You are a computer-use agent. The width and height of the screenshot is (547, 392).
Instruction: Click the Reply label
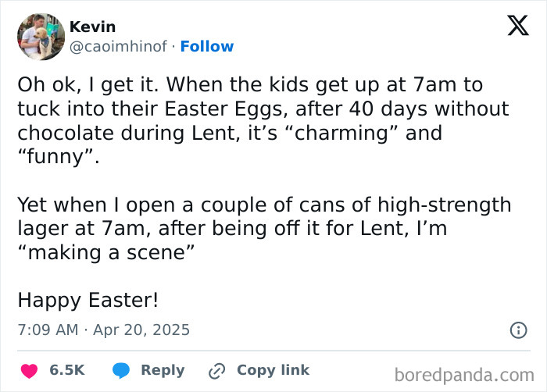click(163, 371)
